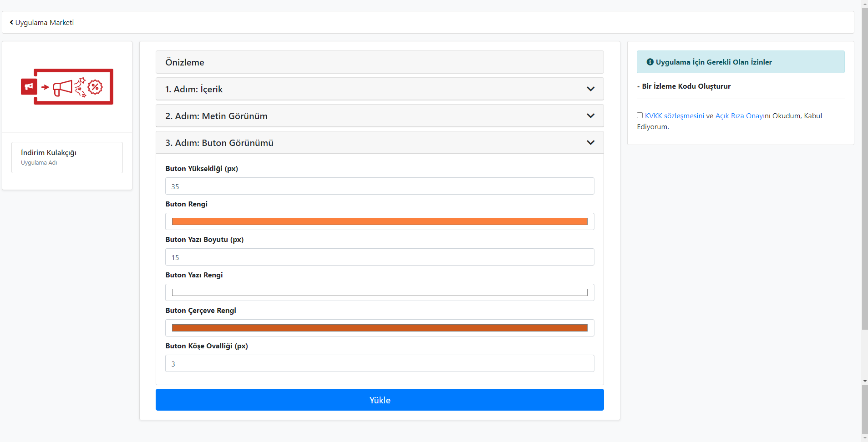The height and width of the screenshot is (442, 868).
Task: Click the İndirim Kulakçığı app logo
Action: (x=67, y=86)
